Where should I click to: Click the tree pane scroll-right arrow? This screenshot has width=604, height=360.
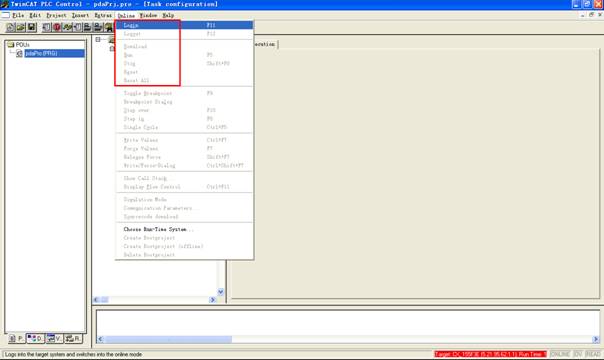tap(213, 300)
